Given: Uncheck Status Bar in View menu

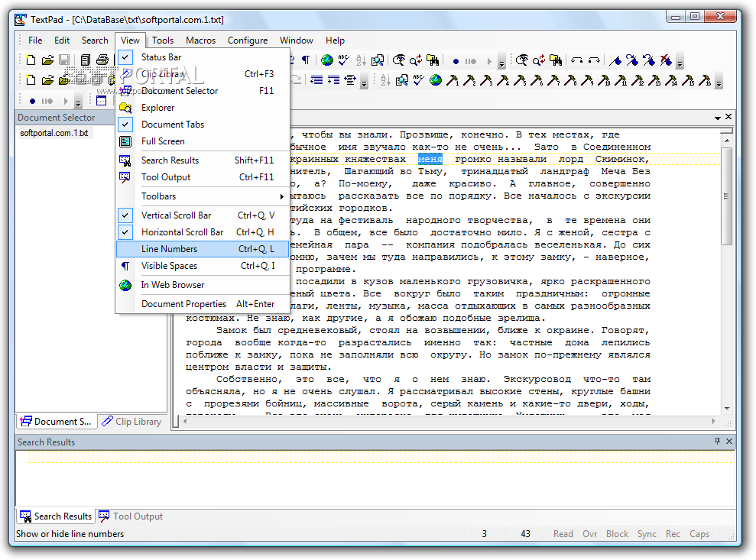Looking at the screenshot, I should point(203,57).
